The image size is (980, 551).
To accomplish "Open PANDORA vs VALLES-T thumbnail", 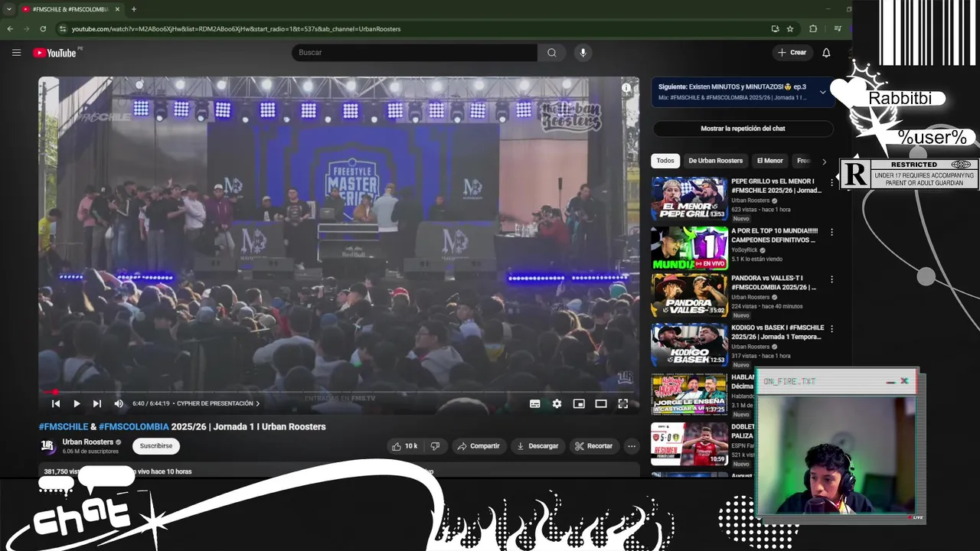I will tap(689, 295).
